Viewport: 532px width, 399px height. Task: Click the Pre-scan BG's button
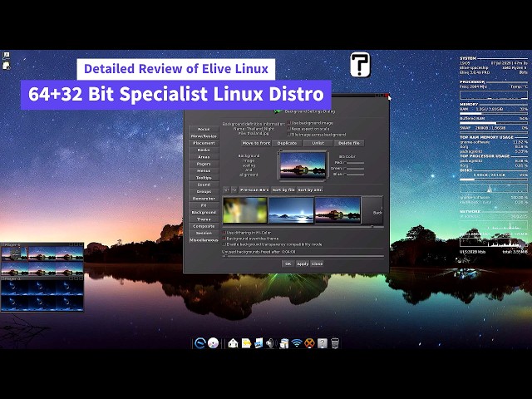pyautogui.click(x=254, y=190)
